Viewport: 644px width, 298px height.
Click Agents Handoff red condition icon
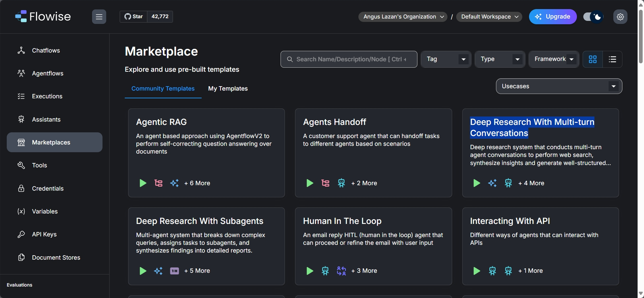click(x=325, y=183)
